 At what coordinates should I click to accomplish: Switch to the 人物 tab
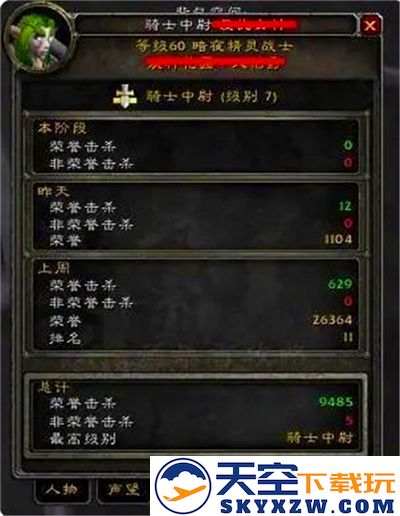pyautogui.click(x=61, y=490)
